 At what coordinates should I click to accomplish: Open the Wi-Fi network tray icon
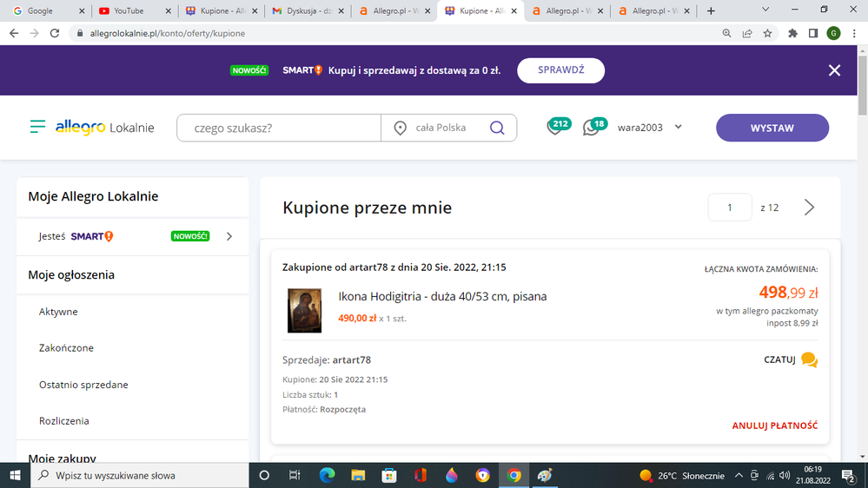click(770, 475)
